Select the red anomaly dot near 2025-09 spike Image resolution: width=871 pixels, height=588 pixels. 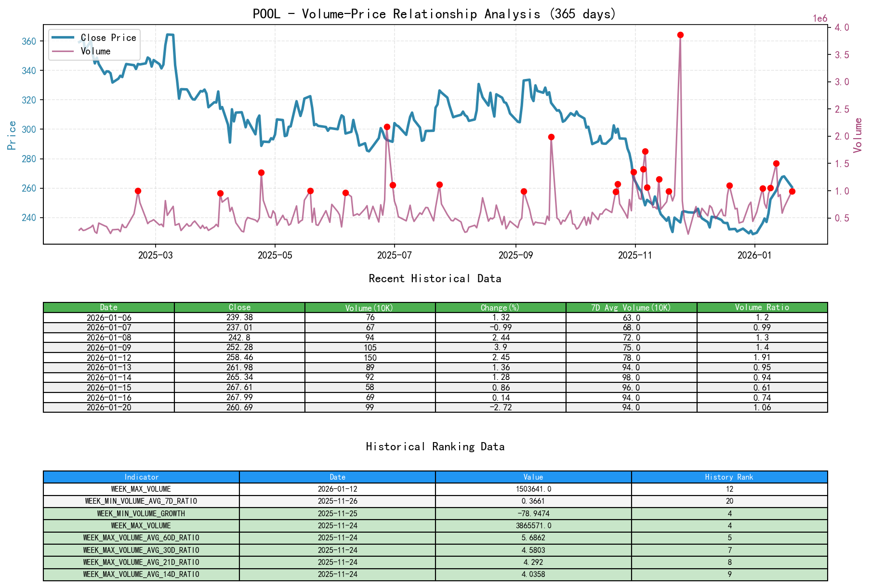coord(551,137)
